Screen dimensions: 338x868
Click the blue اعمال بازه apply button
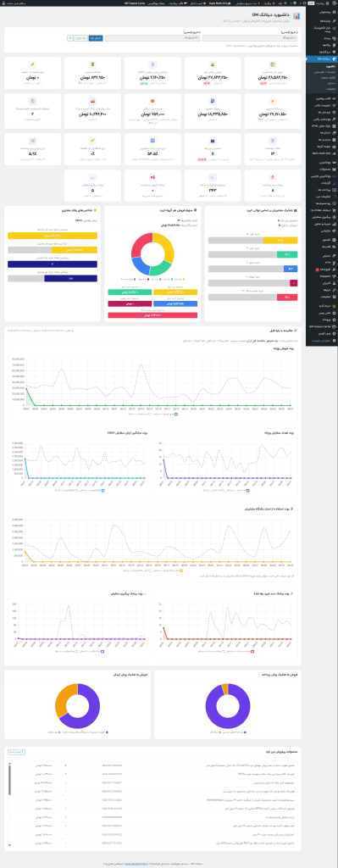[96, 38]
